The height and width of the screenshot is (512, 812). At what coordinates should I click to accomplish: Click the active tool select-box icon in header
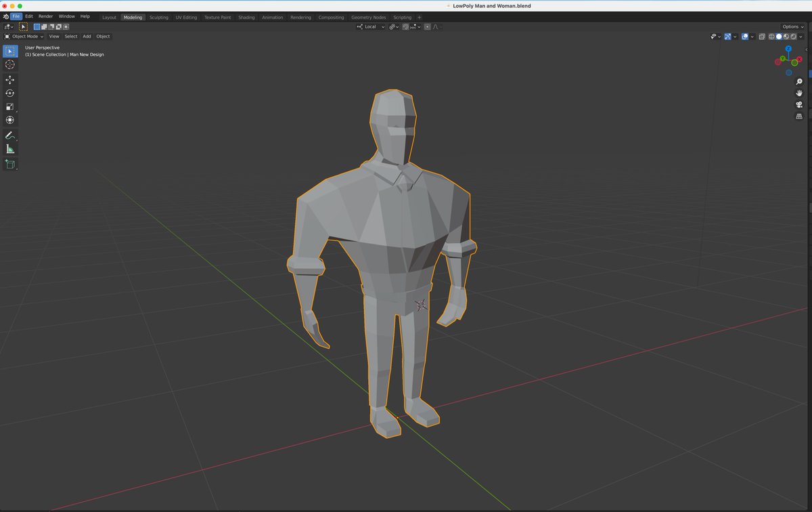click(x=23, y=27)
